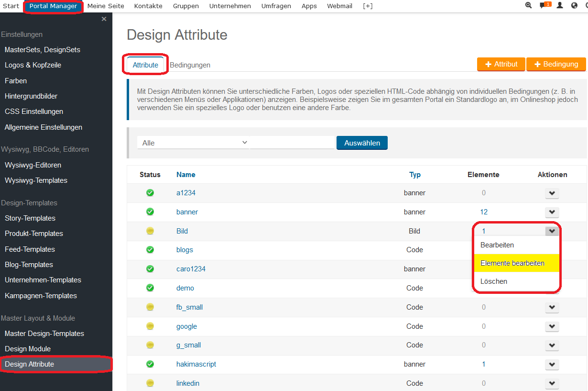Collapse the open actions dropdown for Bild
The height and width of the screenshot is (391, 588).
point(552,231)
